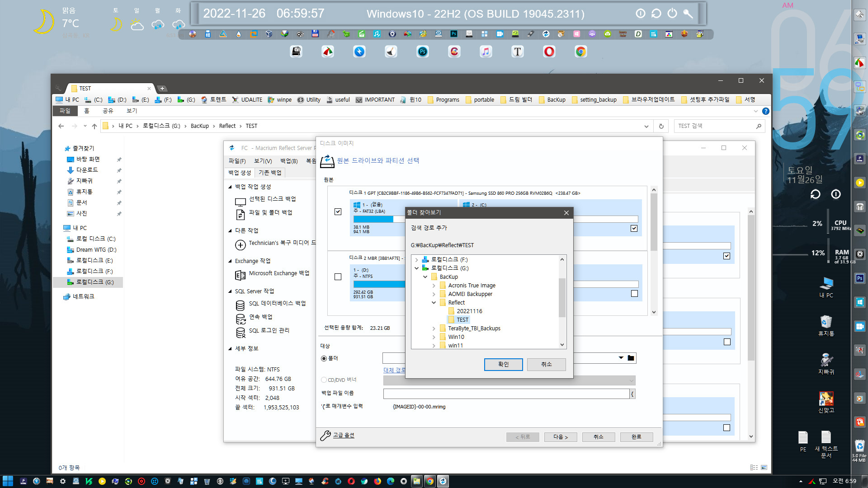Check the lowest checkbox in background Reflect window
Viewport: 868px width, 488px height.
pyautogui.click(x=726, y=428)
